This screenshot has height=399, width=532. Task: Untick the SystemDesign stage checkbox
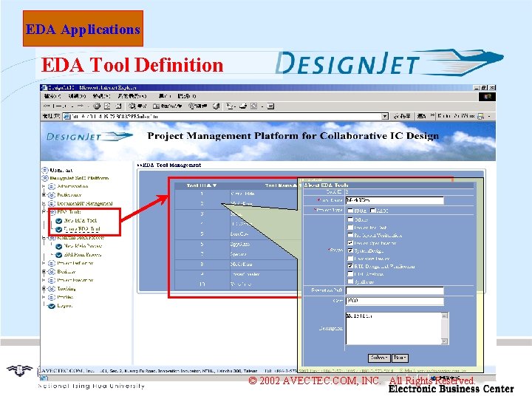coord(350,250)
